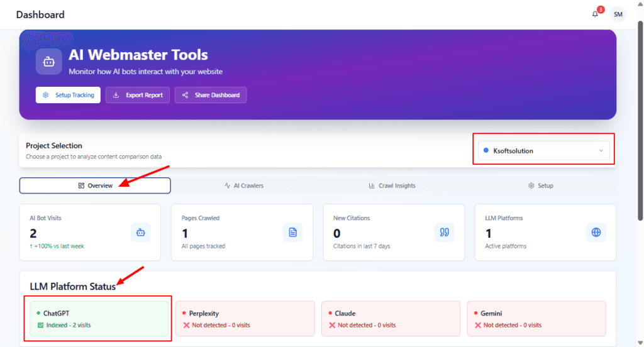Click the green indexed check icon under ChatGPT
The width and height of the screenshot is (644, 347).
40,325
